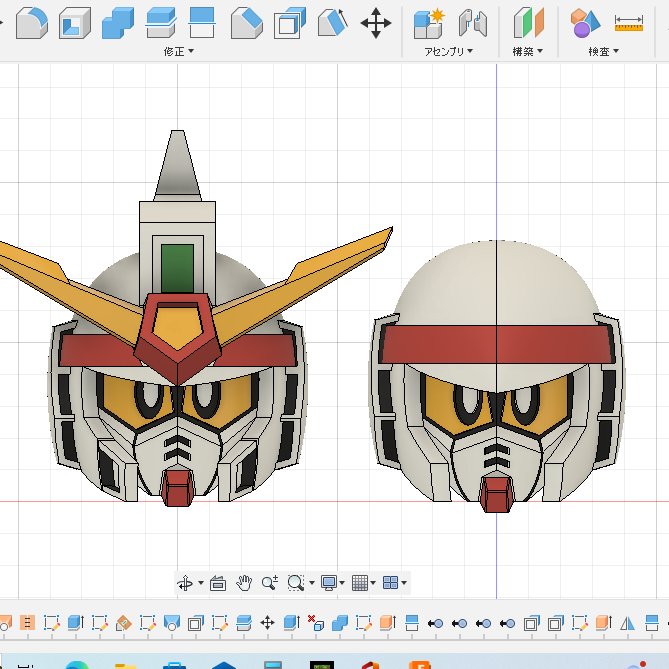Select the Combine feature in the timeline
The width and height of the screenshot is (669, 669).
(x=340, y=623)
